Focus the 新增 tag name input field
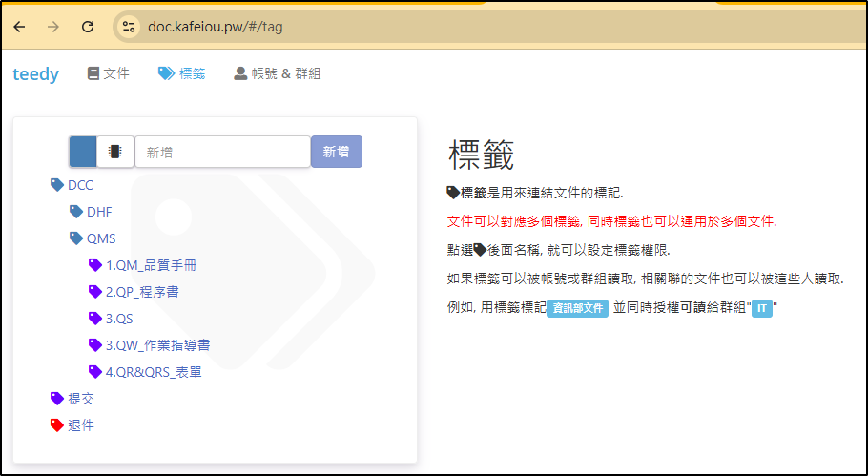The height and width of the screenshot is (476, 868). [x=222, y=152]
